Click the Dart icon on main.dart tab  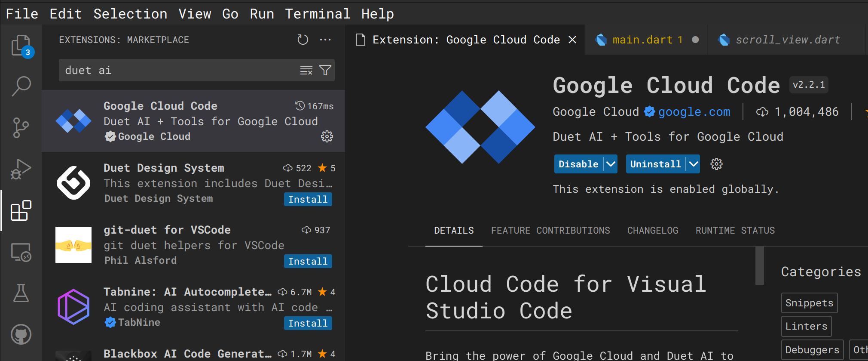(601, 40)
